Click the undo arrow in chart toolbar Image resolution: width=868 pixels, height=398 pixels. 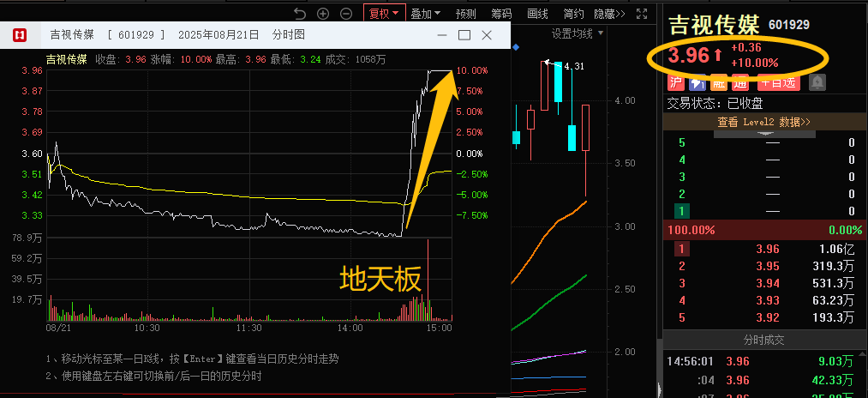300,14
